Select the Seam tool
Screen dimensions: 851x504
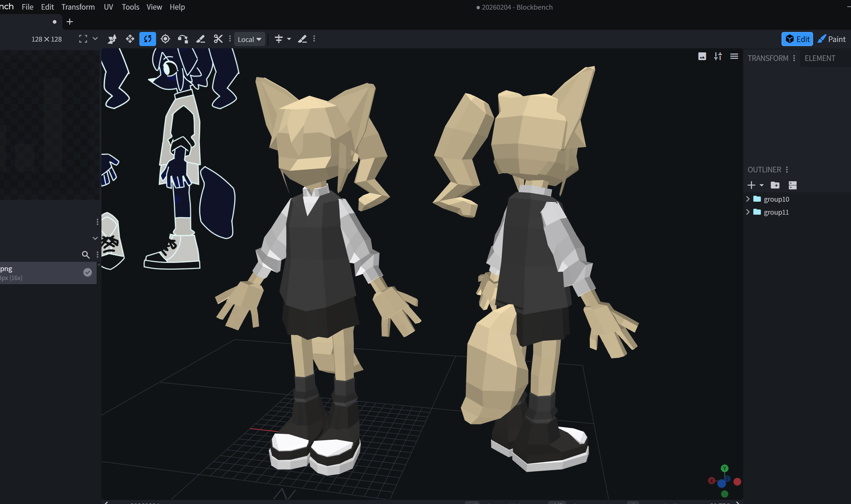(x=201, y=39)
